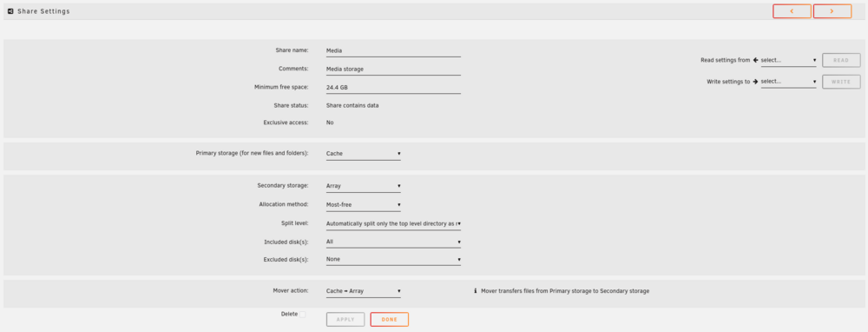Open the Split level dropdown
868x332 pixels.
[393, 224]
